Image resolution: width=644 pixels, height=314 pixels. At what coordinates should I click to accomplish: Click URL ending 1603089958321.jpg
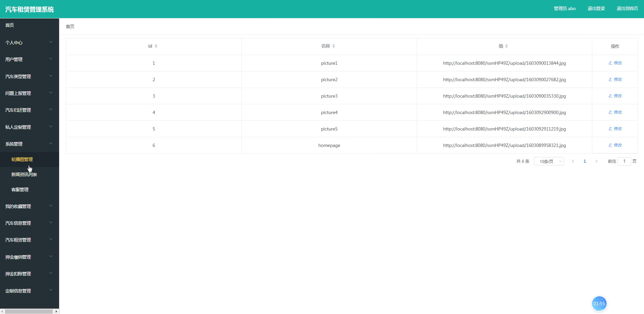(x=504, y=145)
